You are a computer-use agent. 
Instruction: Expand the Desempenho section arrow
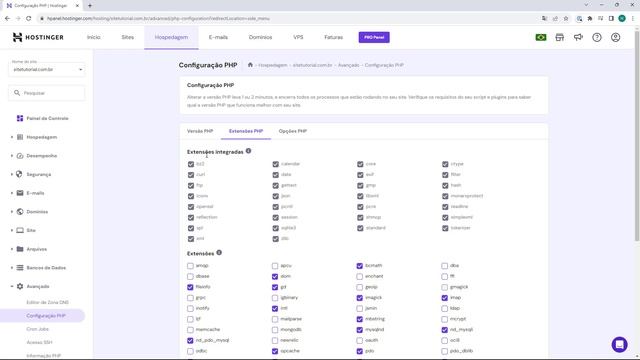[12, 156]
